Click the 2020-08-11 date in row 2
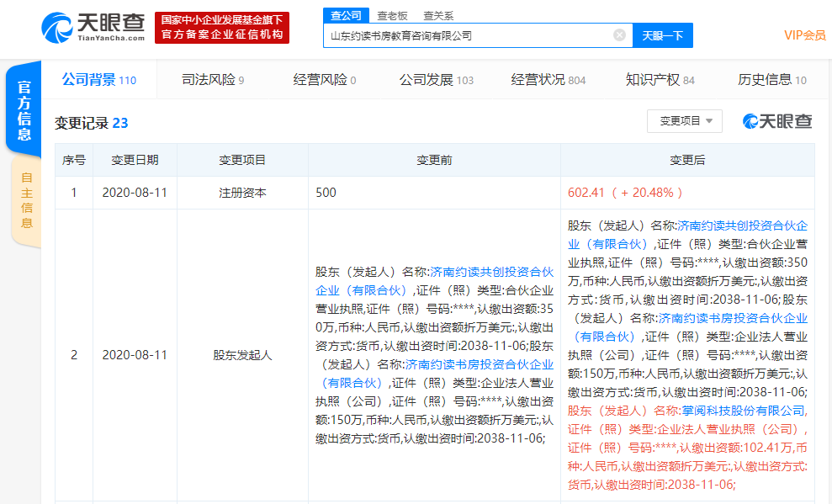The height and width of the screenshot is (504, 832). 135,355
